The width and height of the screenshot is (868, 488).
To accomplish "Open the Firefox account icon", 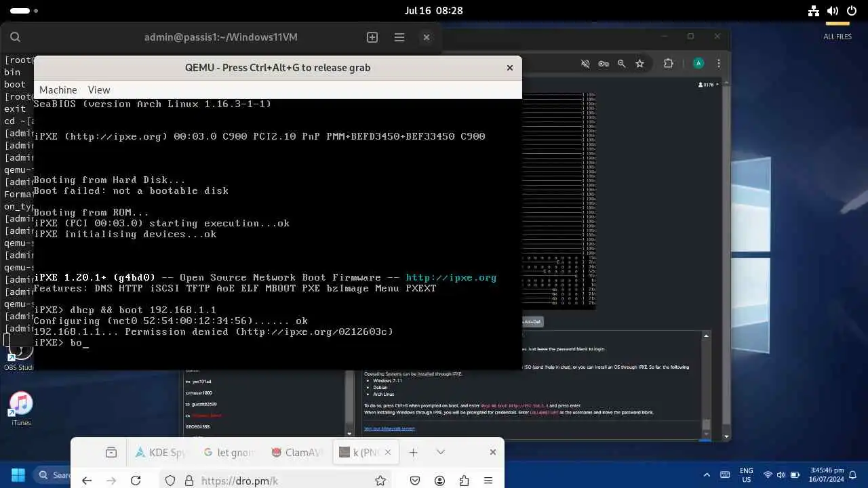I will coord(439,481).
